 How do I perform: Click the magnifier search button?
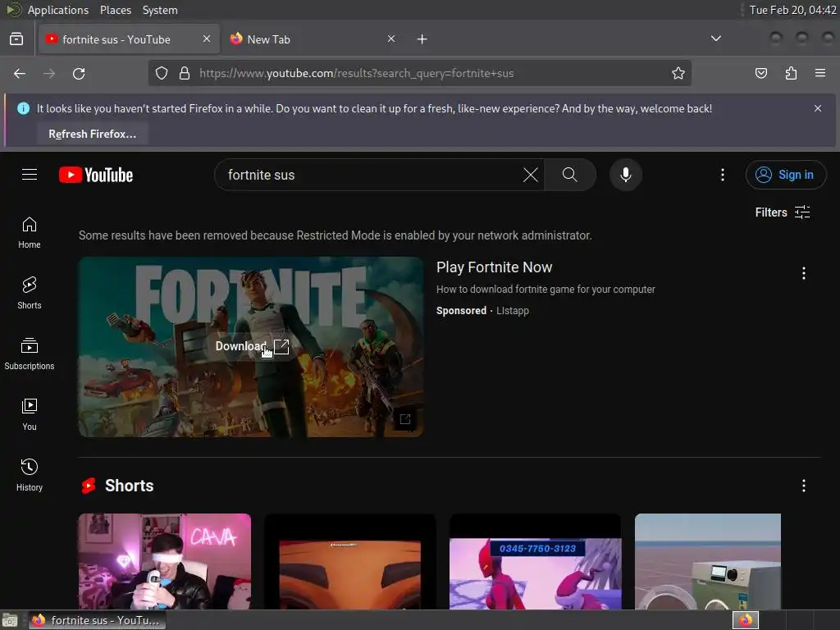click(570, 175)
